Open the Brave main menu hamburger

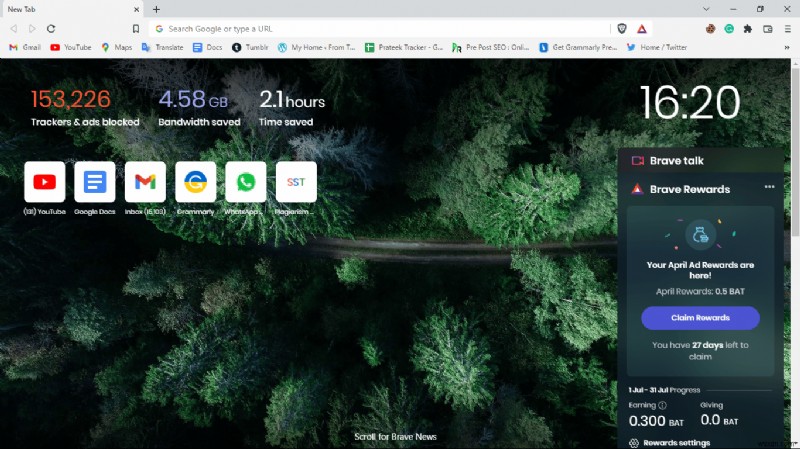788,29
